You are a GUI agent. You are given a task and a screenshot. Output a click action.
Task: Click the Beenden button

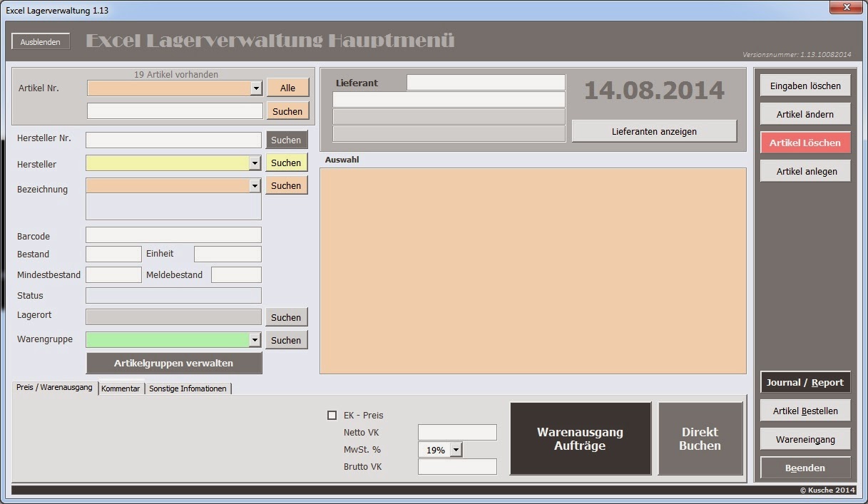[x=805, y=468]
